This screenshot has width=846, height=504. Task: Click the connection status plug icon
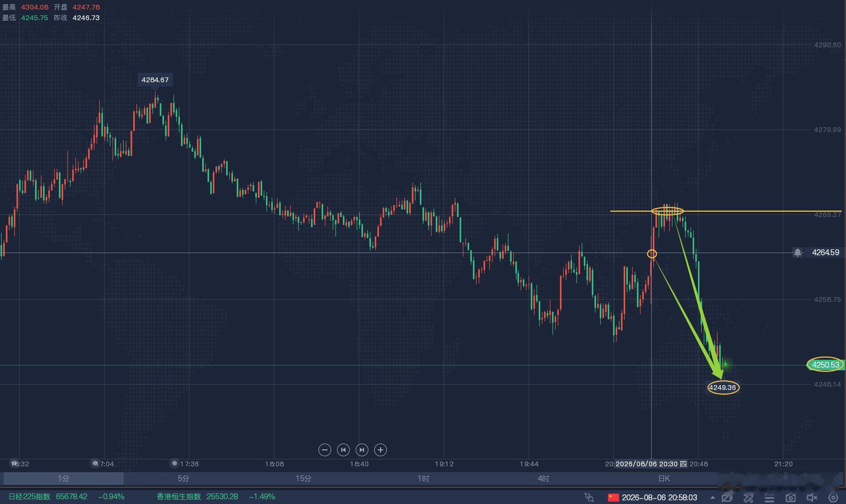click(x=589, y=497)
